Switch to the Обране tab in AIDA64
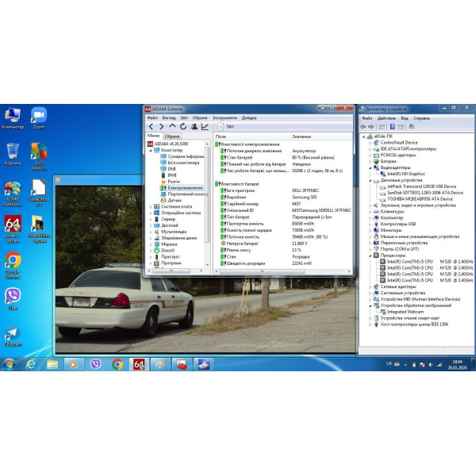476x476 pixels. [x=172, y=136]
